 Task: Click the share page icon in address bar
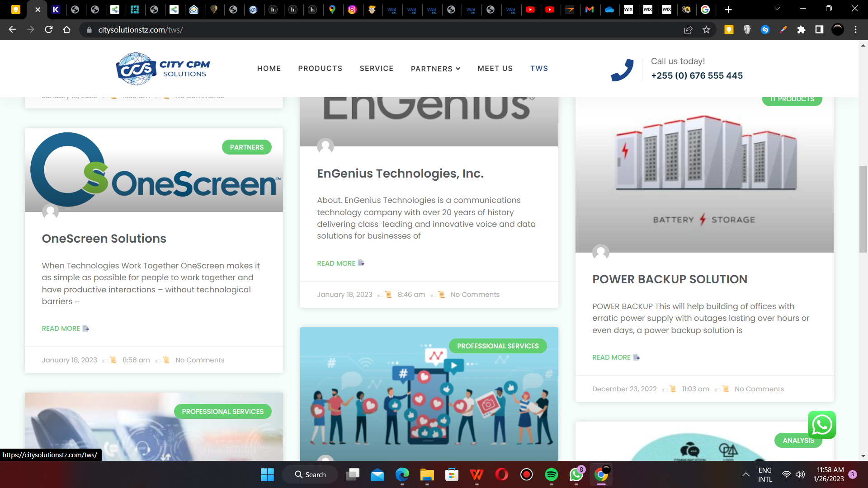pos(688,30)
